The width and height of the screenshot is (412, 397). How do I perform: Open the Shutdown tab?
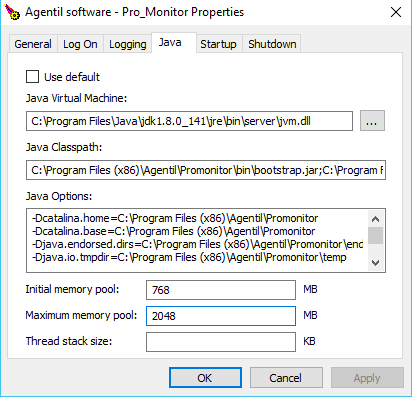pyautogui.click(x=272, y=44)
